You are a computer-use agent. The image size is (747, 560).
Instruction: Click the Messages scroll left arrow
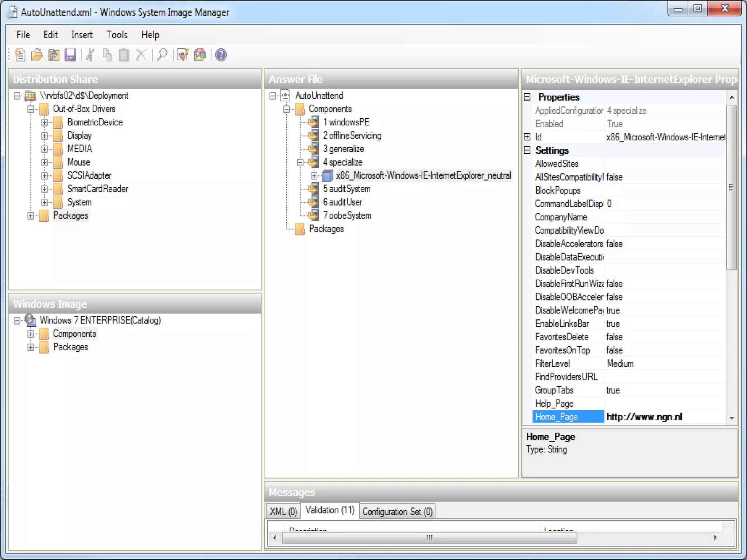coord(275,538)
